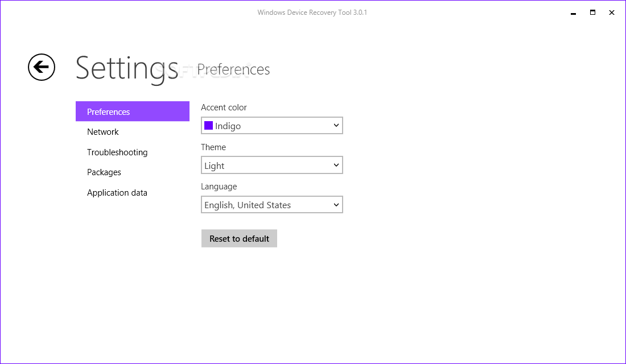Click the Reset to default button
This screenshot has height=364, width=626.
click(x=239, y=238)
